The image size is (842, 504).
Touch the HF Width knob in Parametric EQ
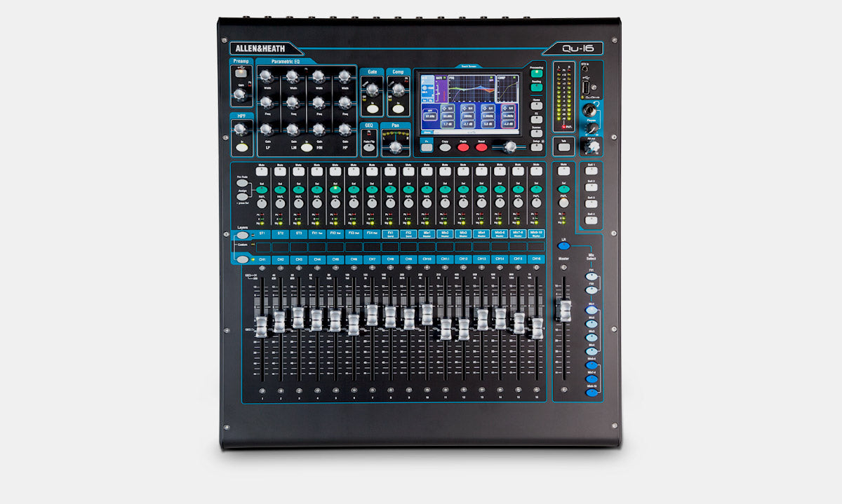click(x=345, y=76)
